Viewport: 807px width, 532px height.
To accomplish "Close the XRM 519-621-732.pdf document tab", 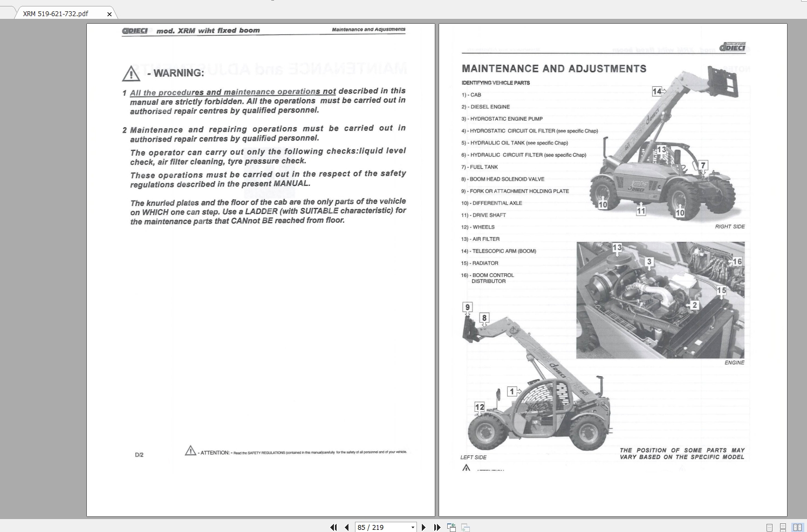I will [x=110, y=15].
